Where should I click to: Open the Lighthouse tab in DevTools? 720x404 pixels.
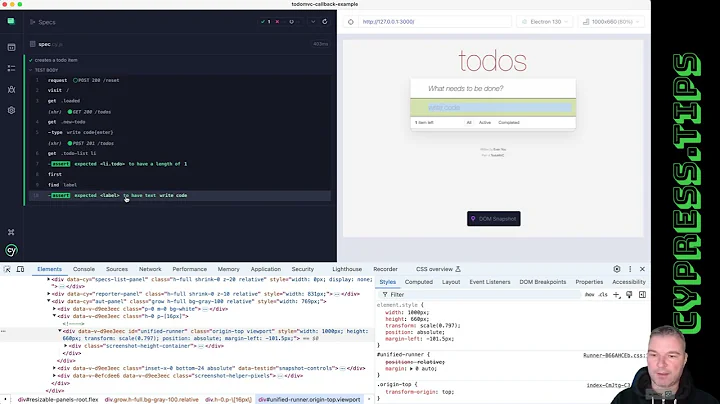[x=347, y=269]
